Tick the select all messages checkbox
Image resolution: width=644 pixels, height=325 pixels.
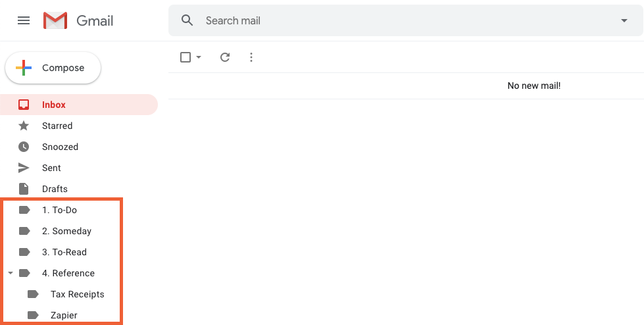pos(186,57)
